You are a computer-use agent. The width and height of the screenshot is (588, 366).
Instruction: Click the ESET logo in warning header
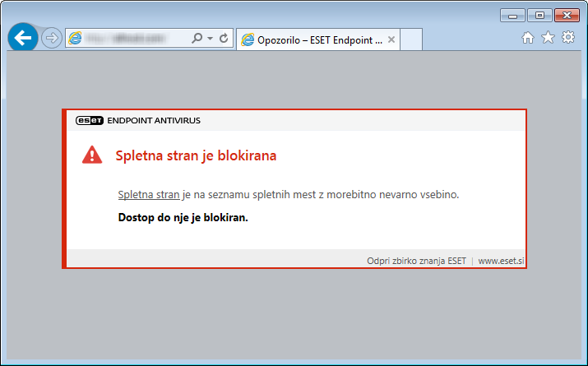tap(90, 120)
